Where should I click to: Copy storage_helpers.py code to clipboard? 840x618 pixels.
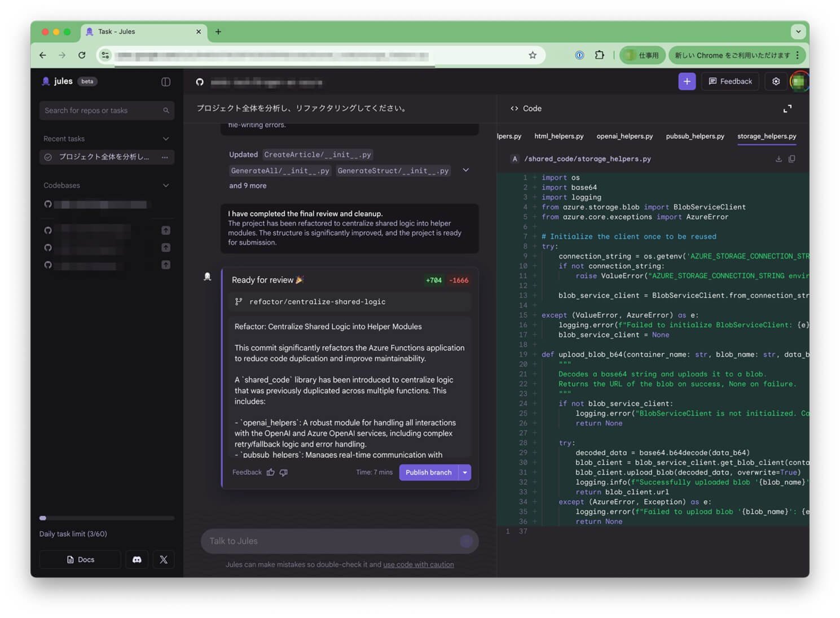tap(792, 159)
